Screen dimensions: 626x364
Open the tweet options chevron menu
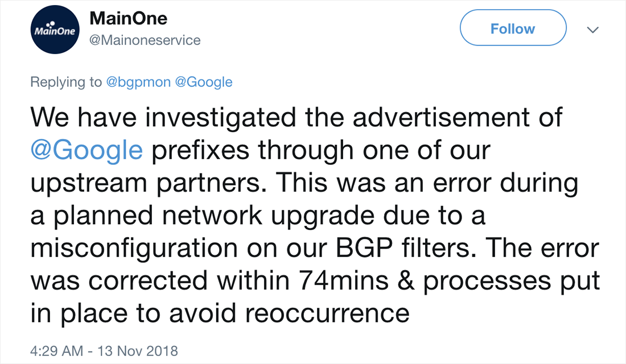[594, 30]
